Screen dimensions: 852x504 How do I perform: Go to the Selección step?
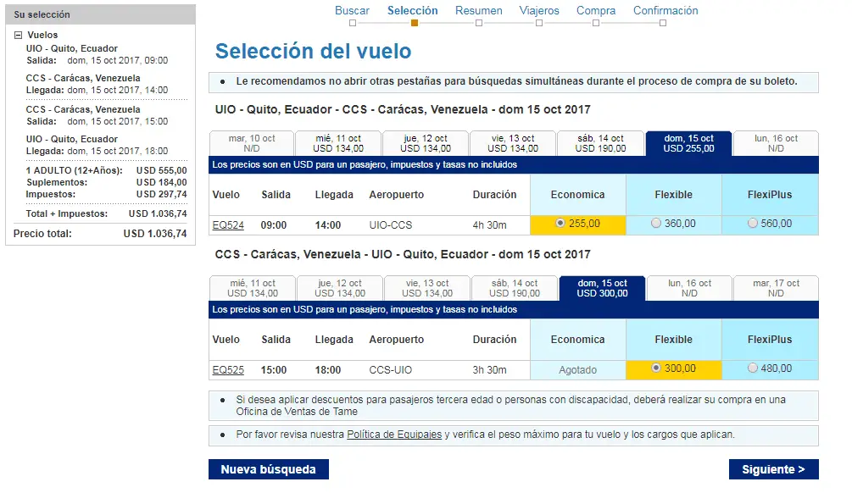[x=412, y=11]
